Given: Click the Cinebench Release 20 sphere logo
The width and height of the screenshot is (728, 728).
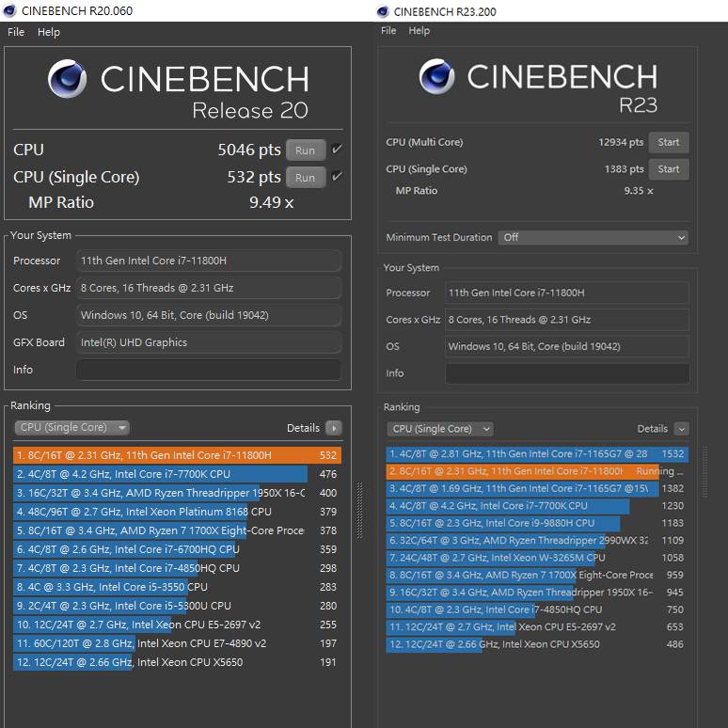Looking at the screenshot, I should [x=68, y=78].
